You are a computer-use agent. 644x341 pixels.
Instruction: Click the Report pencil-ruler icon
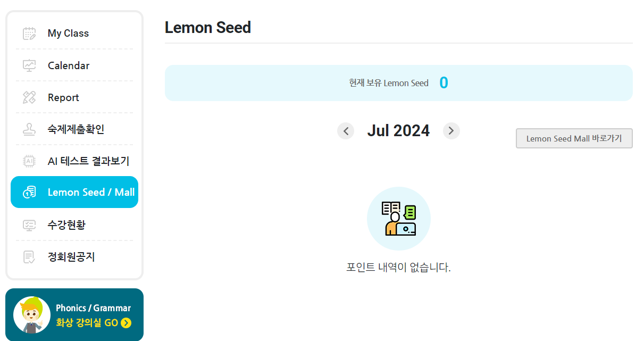coord(29,97)
